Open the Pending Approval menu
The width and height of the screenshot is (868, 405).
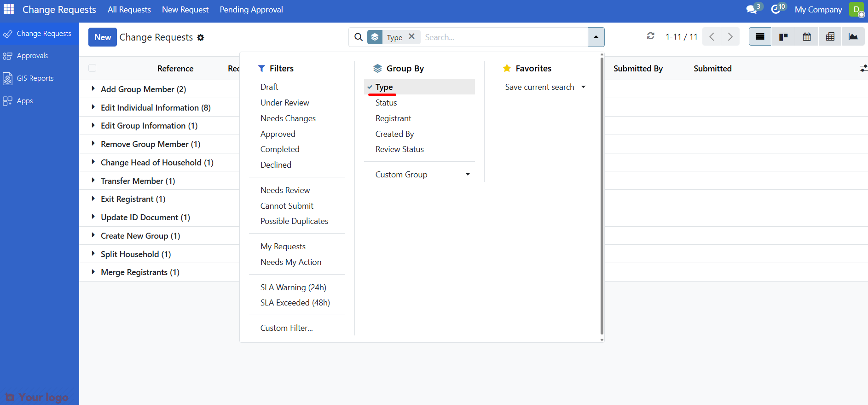click(251, 10)
